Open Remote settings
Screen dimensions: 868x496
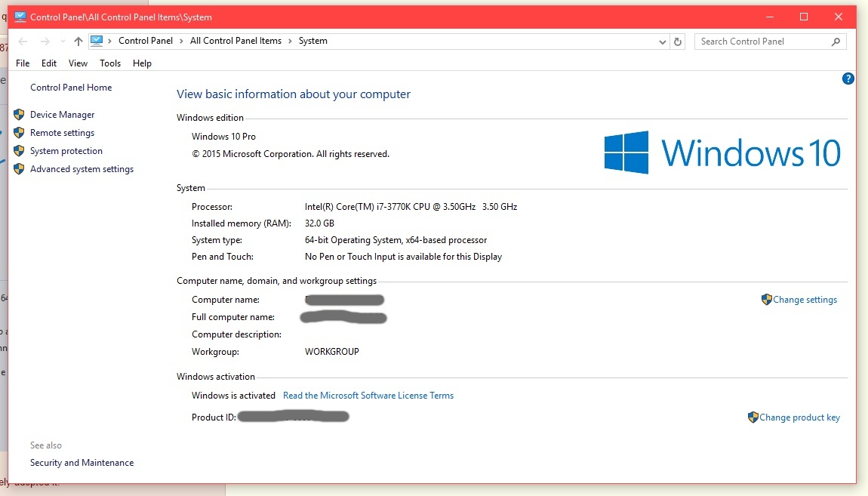[x=62, y=133]
